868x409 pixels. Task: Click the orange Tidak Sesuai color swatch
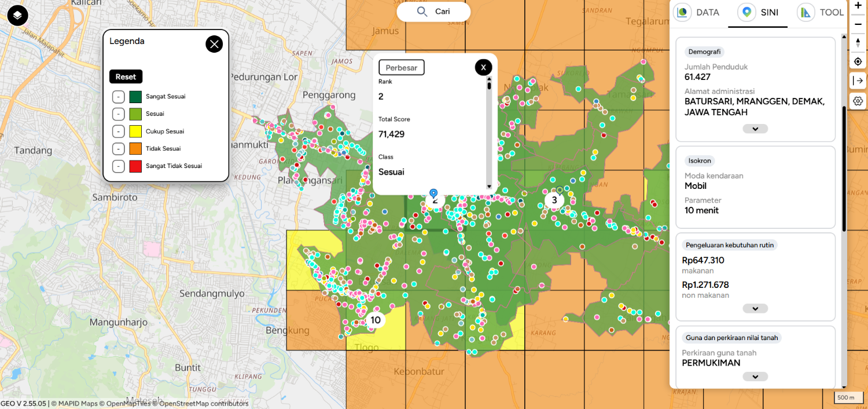[x=135, y=149]
